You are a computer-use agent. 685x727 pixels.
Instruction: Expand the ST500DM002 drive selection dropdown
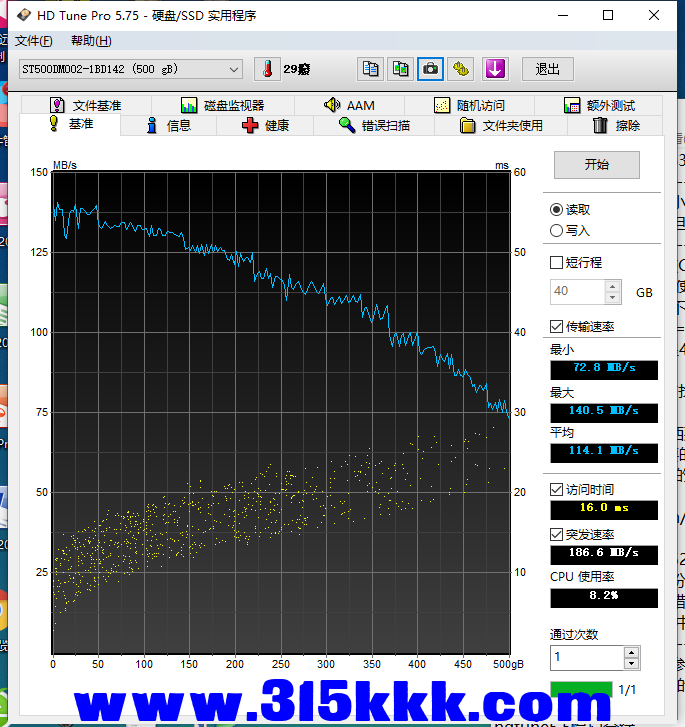coord(234,69)
